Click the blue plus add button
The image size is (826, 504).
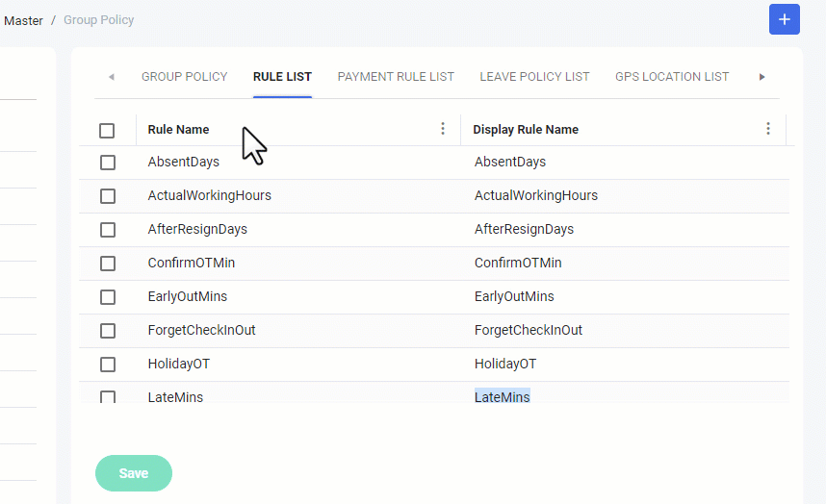(x=784, y=19)
